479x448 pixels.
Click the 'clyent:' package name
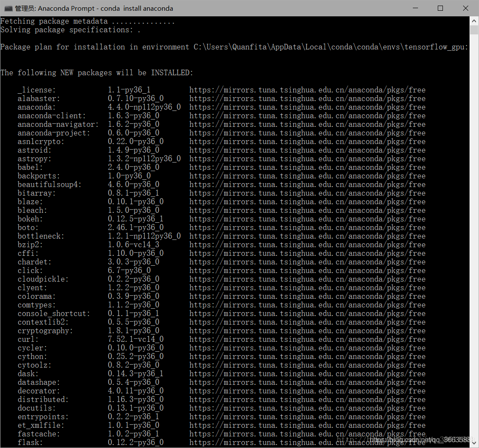pyautogui.click(x=32, y=288)
